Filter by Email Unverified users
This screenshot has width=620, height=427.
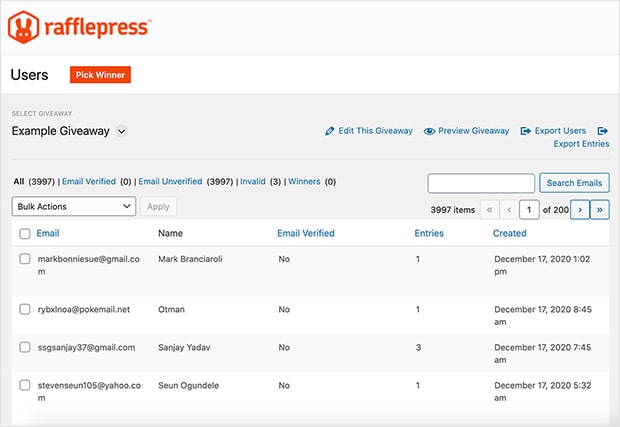170,181
